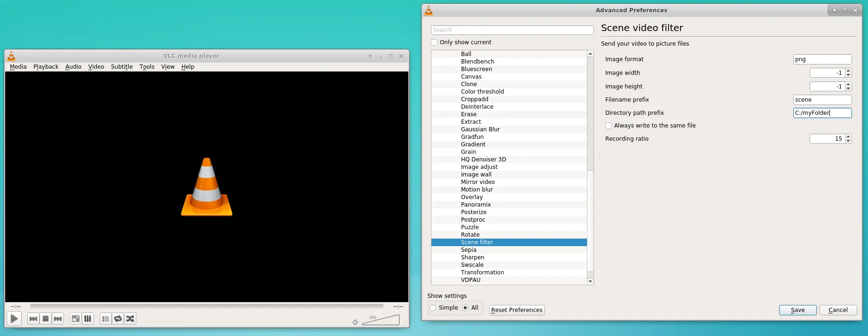Select Scene filter in the list
The image size is (868, 336).
[509, 242]
